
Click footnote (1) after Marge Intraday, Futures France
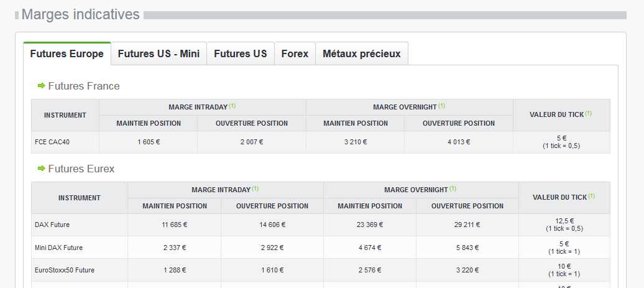232,106
